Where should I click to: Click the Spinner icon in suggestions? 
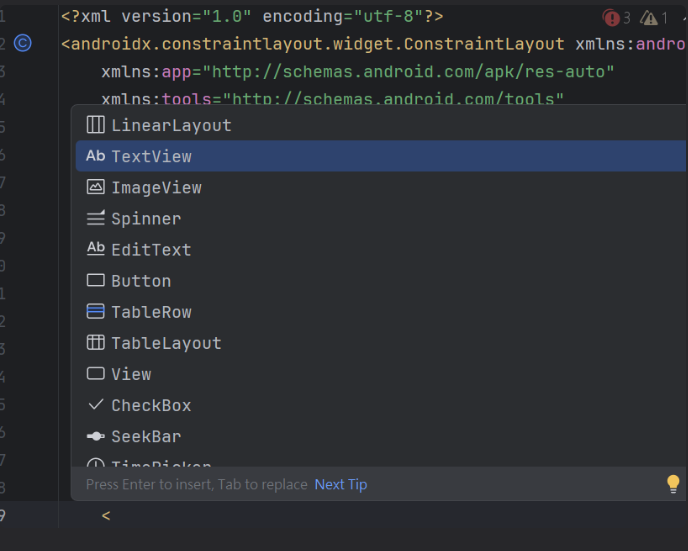coord(96,218)
